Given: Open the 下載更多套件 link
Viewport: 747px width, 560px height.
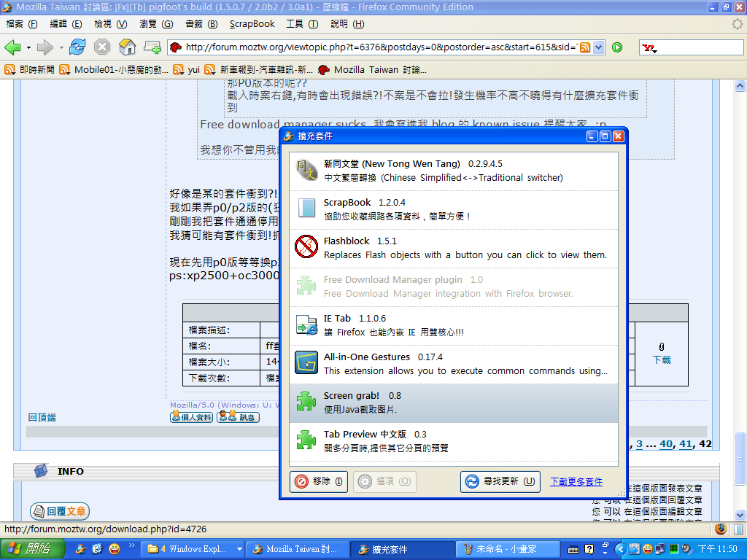Looking at the screenshot, I should (576, 481).
